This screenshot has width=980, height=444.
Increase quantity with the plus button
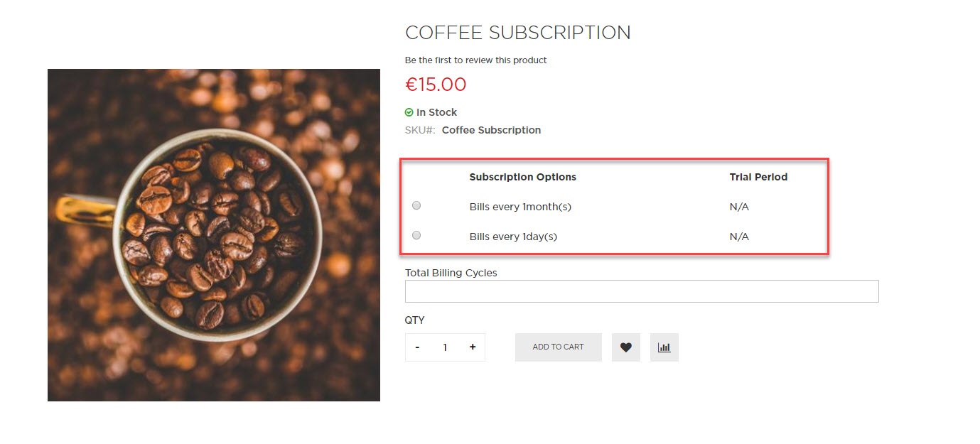473,347
